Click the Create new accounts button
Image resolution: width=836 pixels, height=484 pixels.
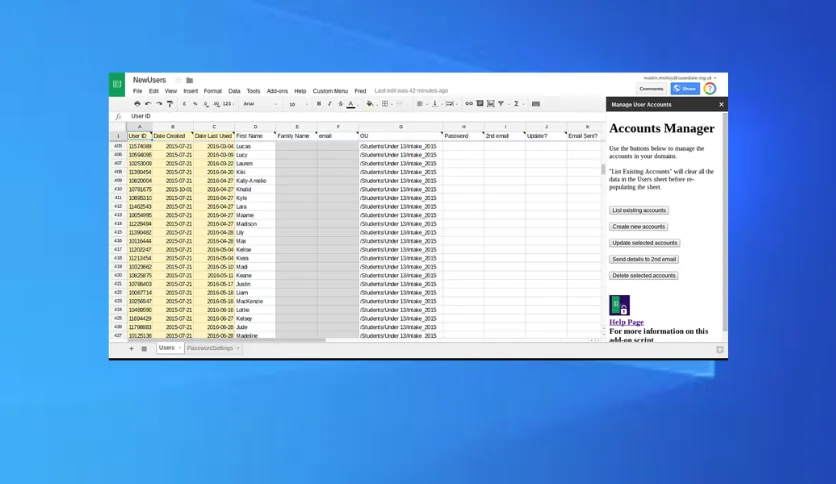(x=639, y=227)
